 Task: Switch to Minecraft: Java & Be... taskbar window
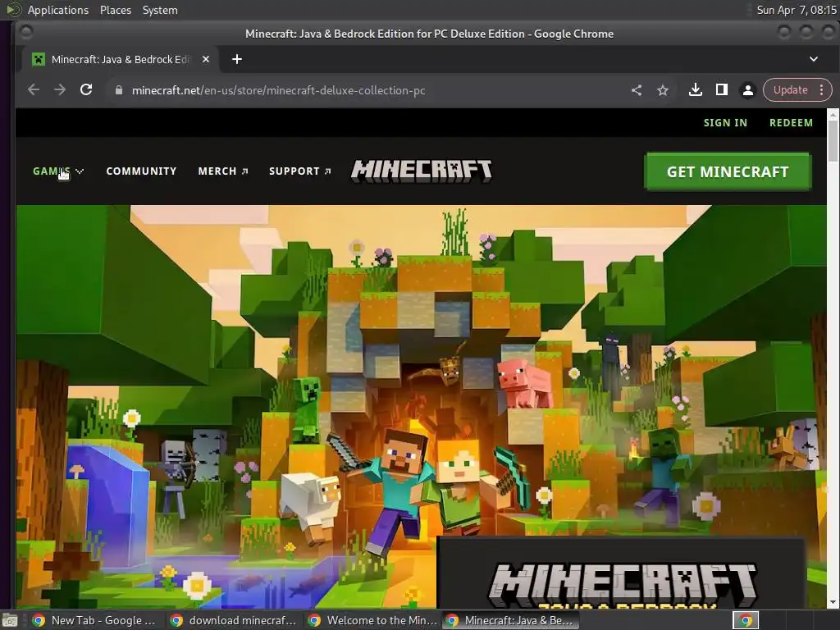pyautogui.click(x=509, y=620)
